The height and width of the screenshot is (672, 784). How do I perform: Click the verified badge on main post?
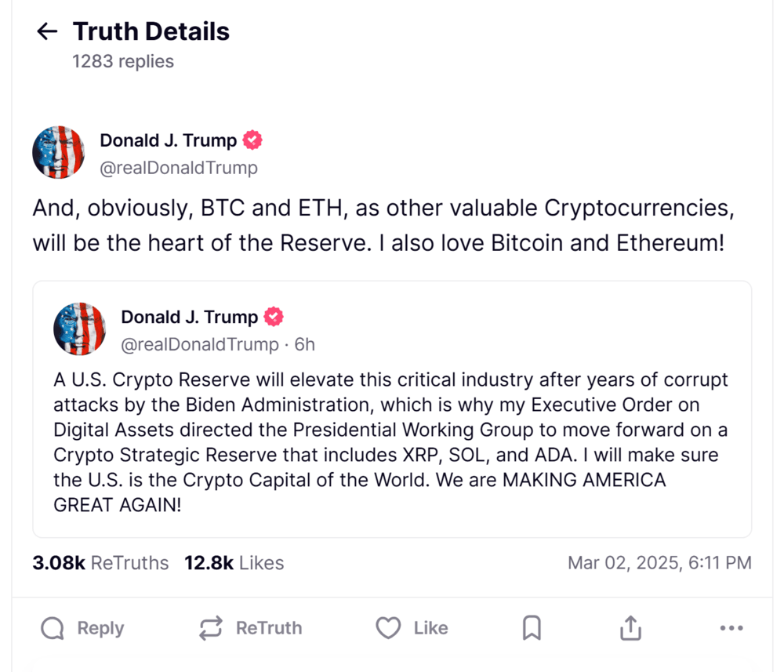[x=252, y=141]
